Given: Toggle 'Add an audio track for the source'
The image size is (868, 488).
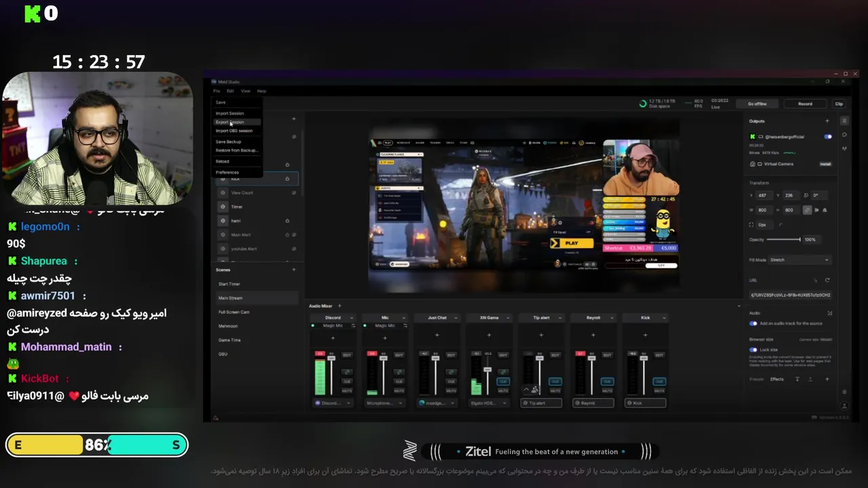Looking at the screenshot, I should pyautogui.click(x=753, y=323).
